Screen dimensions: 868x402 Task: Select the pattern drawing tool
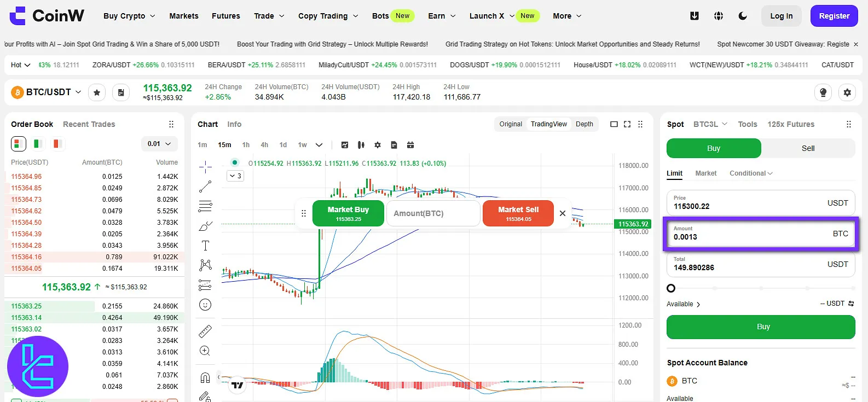[x=205, y=265]
